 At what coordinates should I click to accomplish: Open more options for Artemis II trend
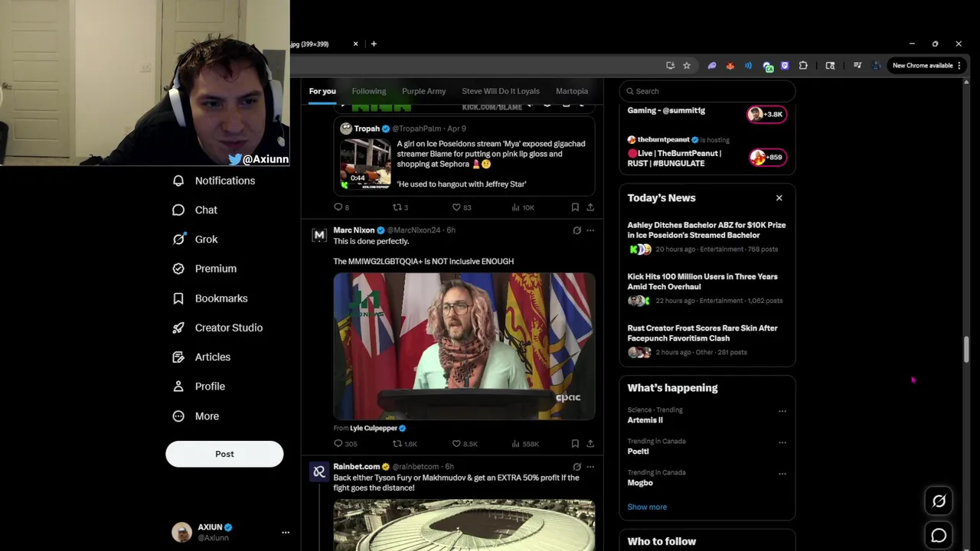(782, 412)
